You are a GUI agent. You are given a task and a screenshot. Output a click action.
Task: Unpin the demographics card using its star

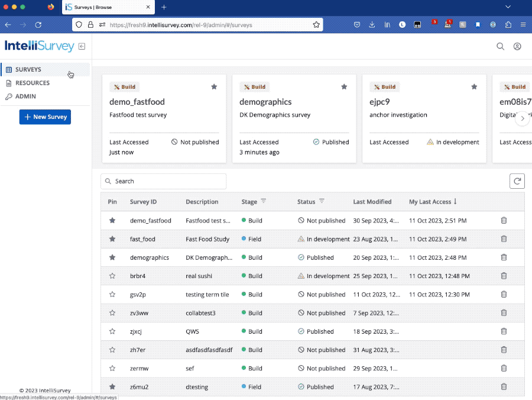pyautogui.click(x=344, y=87)
